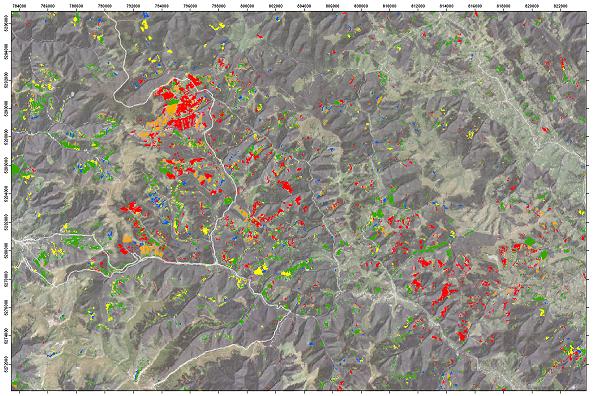The image size is (595, 396).
Task: Click the curved yellow patch below the 798000 tick
Action: click(217, 26)
